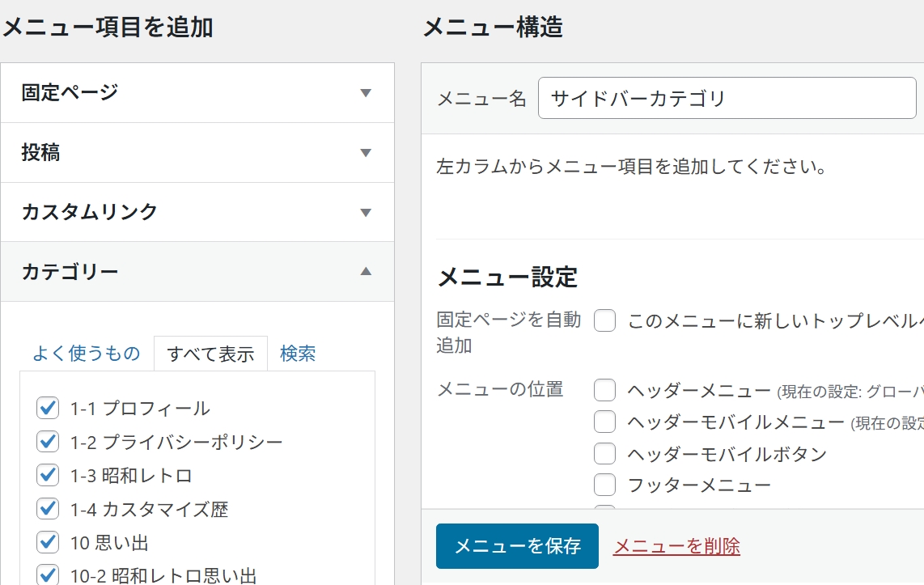Enable the ヘッダーメニュー position checkbox

(x=604, y=392)
